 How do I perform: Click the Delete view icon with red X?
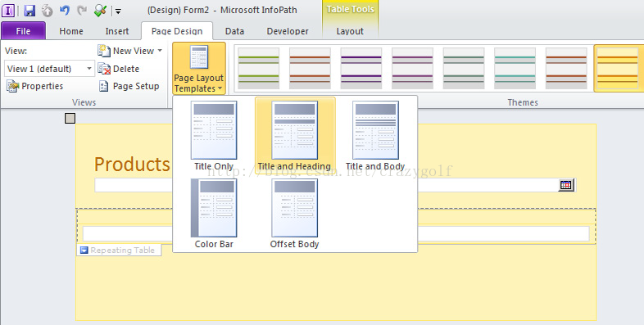pos(104,69)
